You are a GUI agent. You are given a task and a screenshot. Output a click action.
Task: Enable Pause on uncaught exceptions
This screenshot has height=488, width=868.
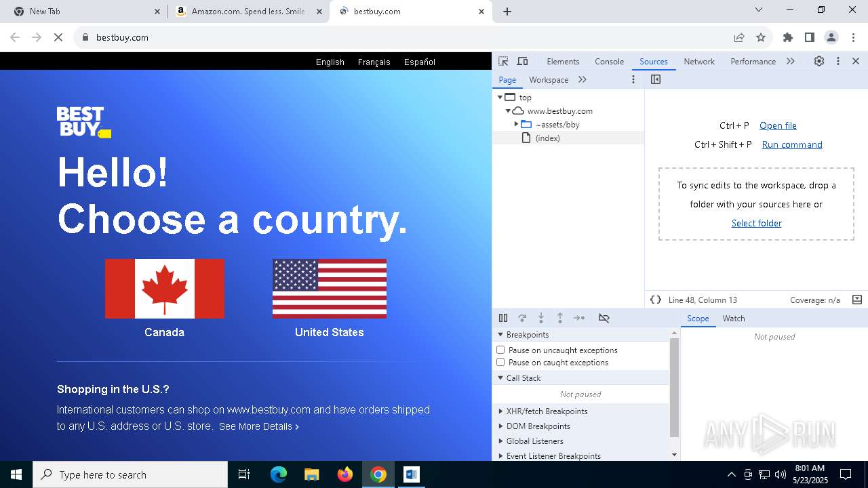click(x=500, y=350)
